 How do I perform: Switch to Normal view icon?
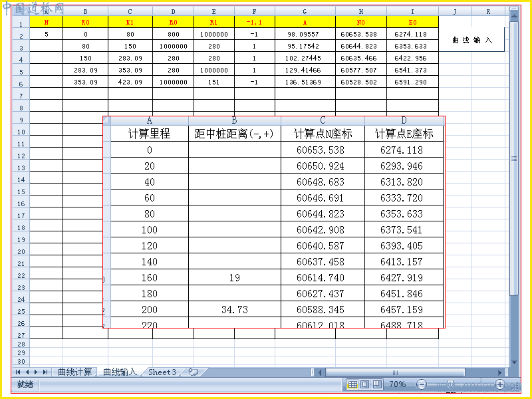pos(352,384)
